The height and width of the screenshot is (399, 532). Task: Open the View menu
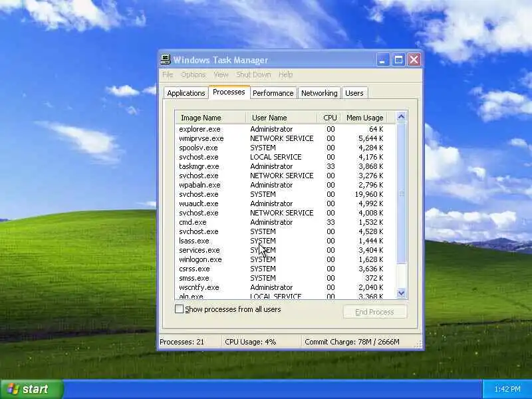coord(221,74)
